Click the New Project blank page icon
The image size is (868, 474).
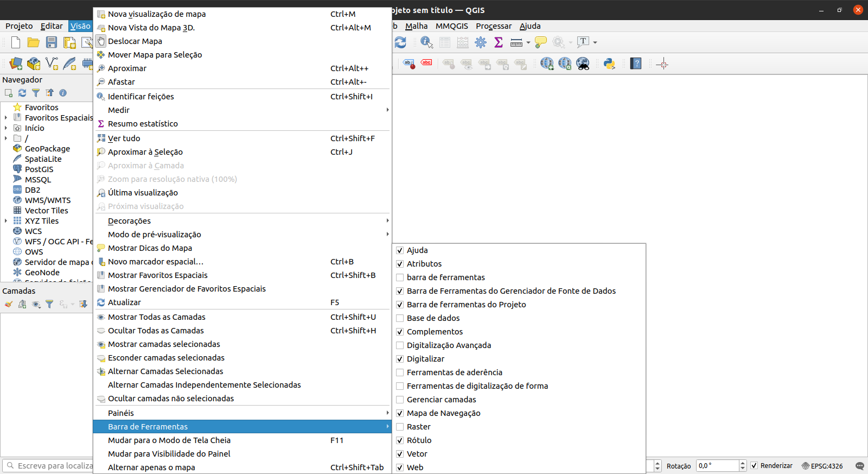16,42
